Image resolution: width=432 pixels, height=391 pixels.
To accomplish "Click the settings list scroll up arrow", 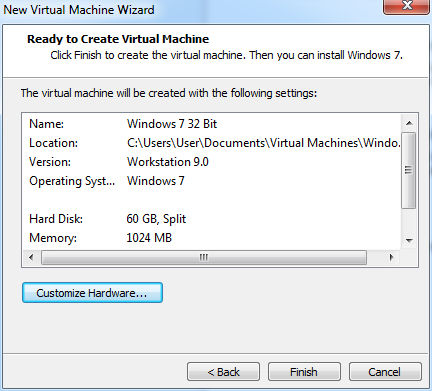I will (x=409, y=123).
